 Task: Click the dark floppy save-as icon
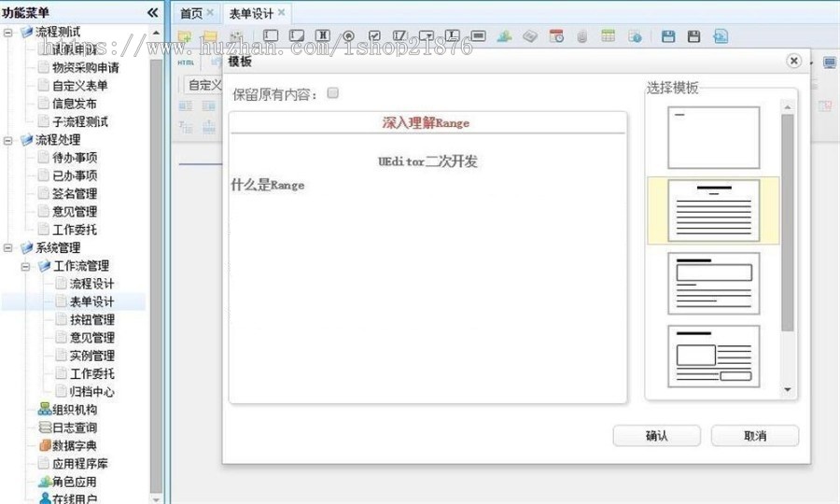pyautogui.click(x=693, y=35)
